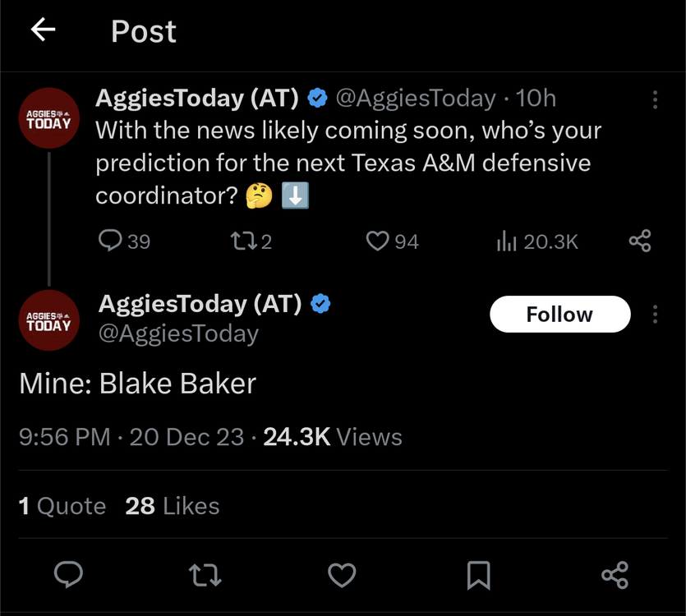This screenshot has height=616, width=686.
Task: View the 28 Likes list
Action: tap(172, 506)
